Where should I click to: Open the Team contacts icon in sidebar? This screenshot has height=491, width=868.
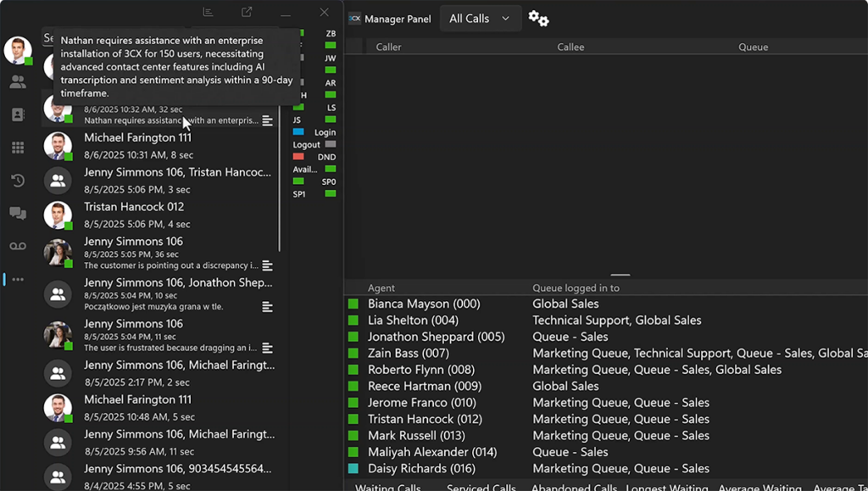18,82
